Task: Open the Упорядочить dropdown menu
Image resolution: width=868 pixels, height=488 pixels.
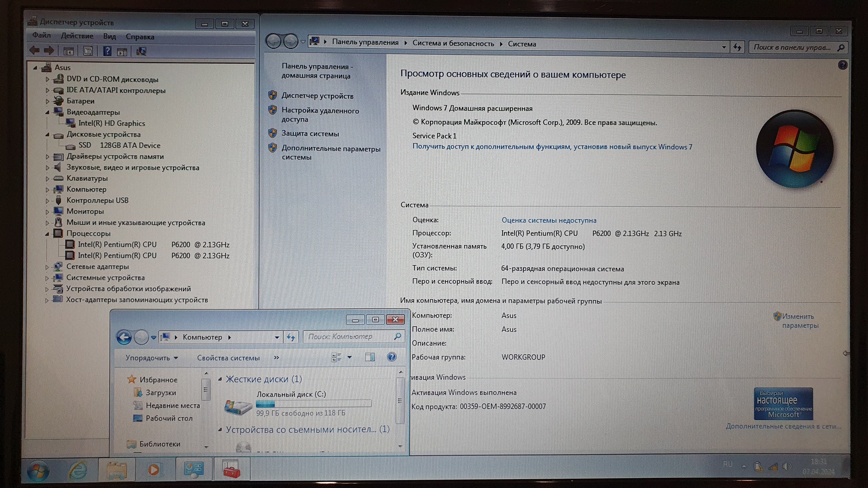Action: (x=151, y=358)
